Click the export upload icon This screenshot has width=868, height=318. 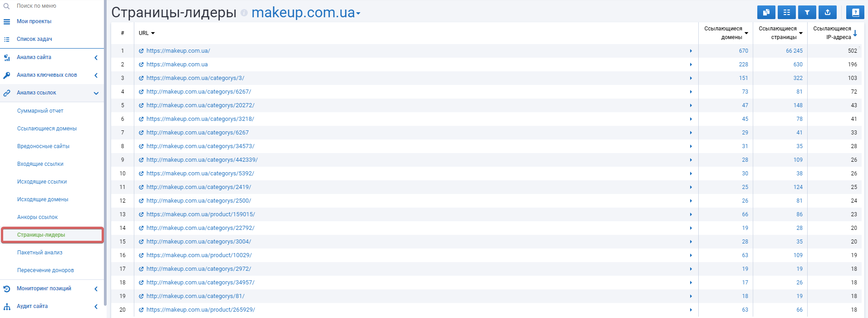pyautogui.click(x=828, y=12)
